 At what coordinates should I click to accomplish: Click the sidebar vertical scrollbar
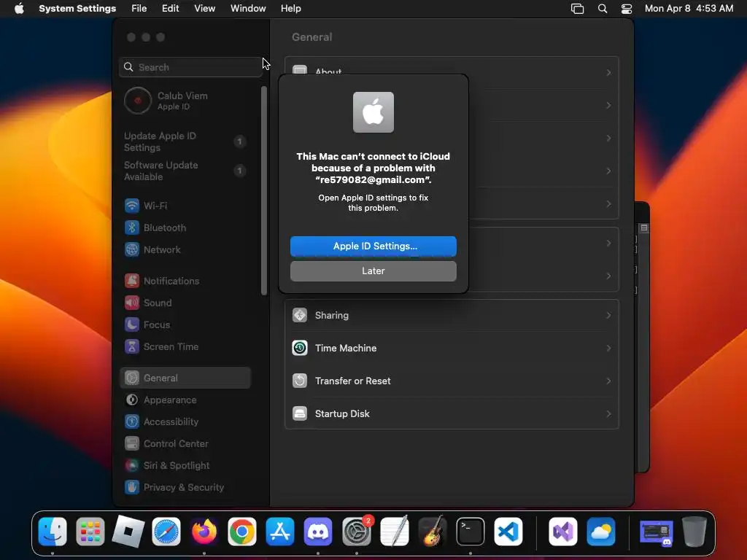[x=264, y=190]
